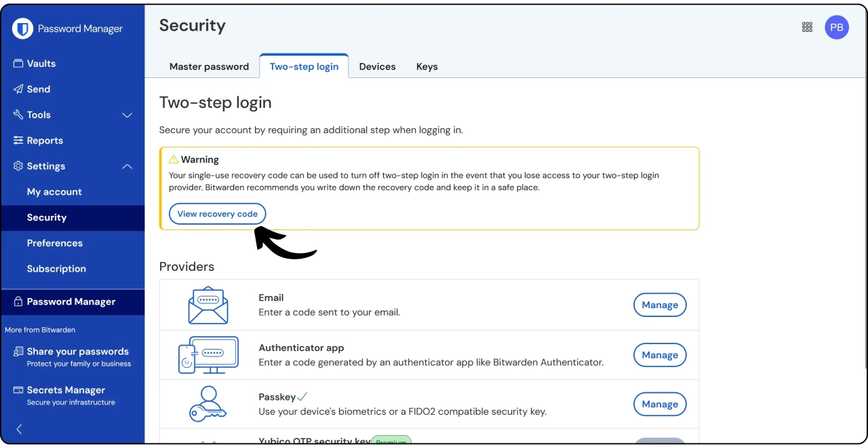868x448 pixels.
Task: Click the Settings gear icon
Action: [x=18, y=166]
